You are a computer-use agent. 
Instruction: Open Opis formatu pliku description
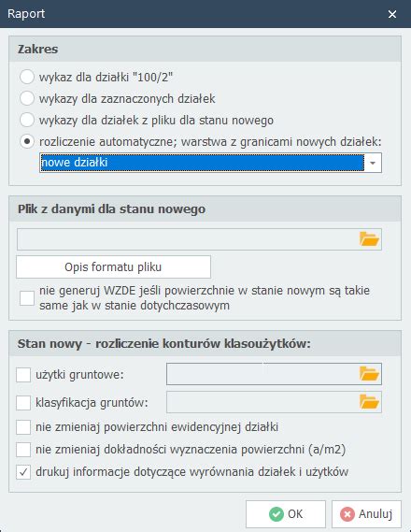[113, 267]
